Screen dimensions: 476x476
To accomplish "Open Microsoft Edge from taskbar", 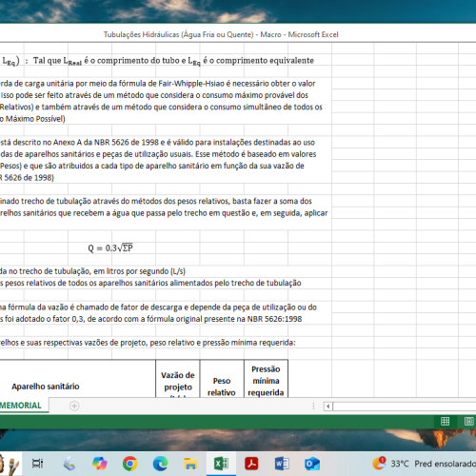I will point(161,464).
